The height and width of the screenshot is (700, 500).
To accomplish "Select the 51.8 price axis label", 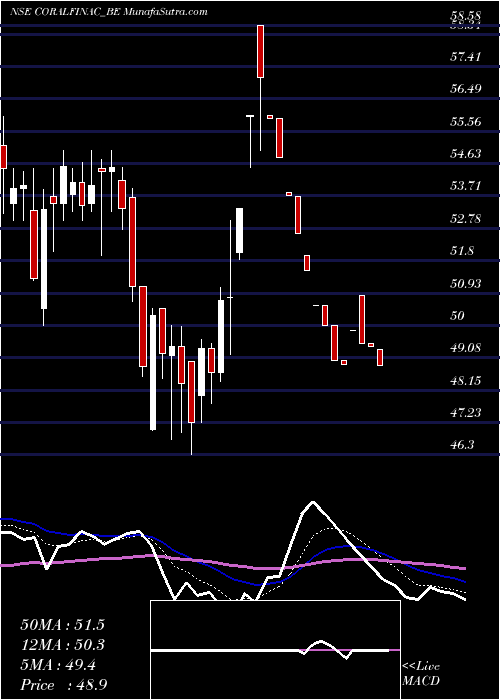I will [462, 250].
